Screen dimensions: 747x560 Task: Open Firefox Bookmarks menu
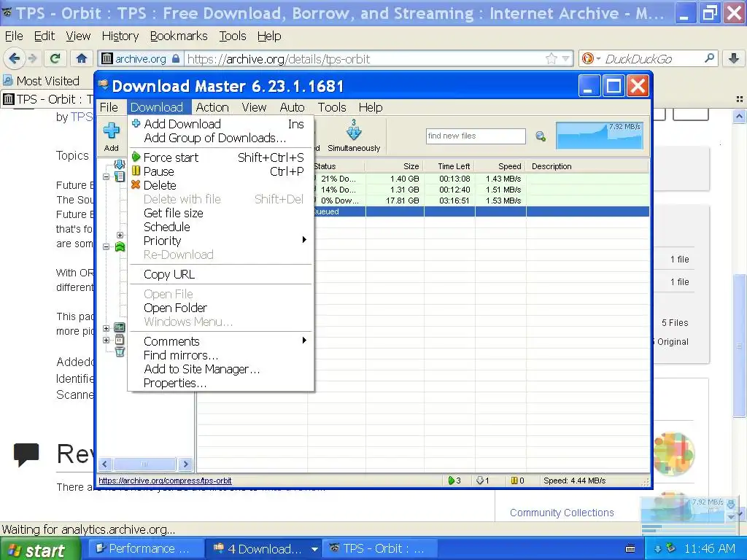coord(179,36)
